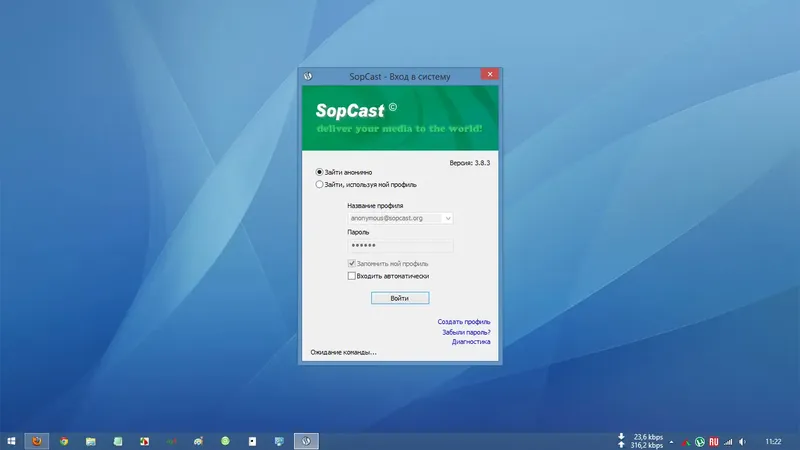Click the password field
Viewport: 800px width, 450px height.
click(x=400, y=245)
